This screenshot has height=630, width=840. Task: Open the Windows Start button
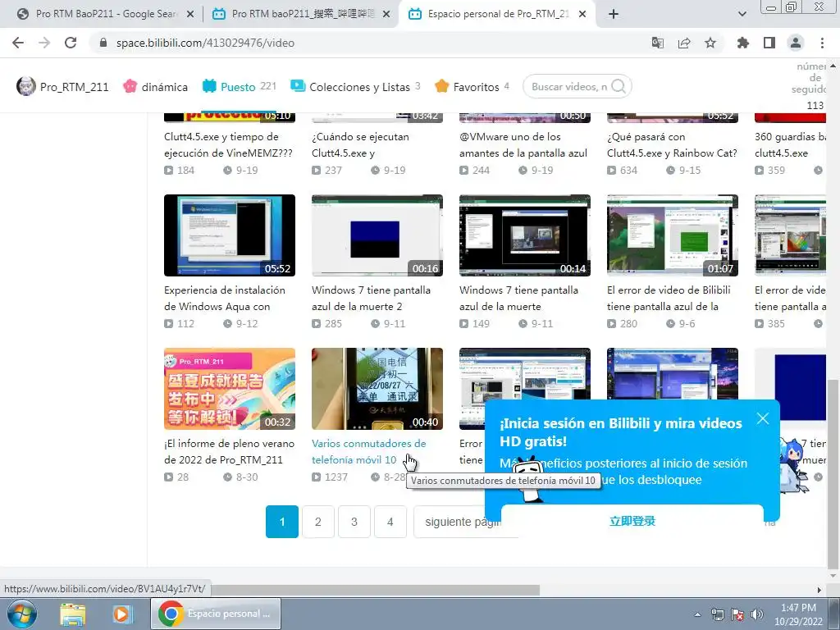22,614
